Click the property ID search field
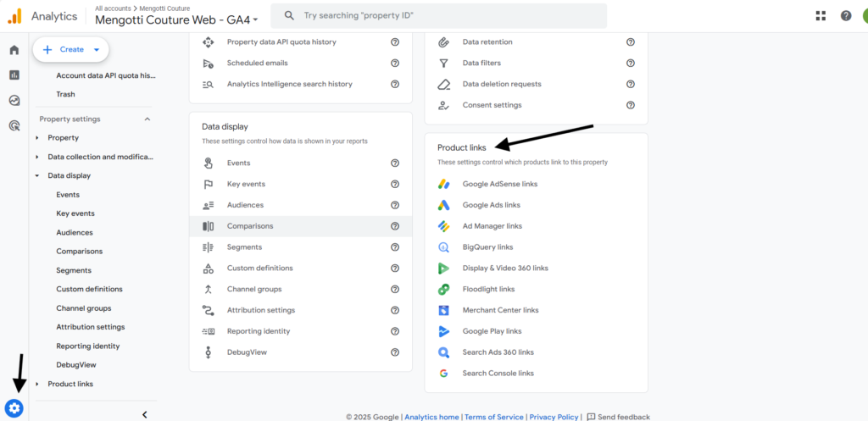The image size is (868, 421). click(x=438, y=15)
